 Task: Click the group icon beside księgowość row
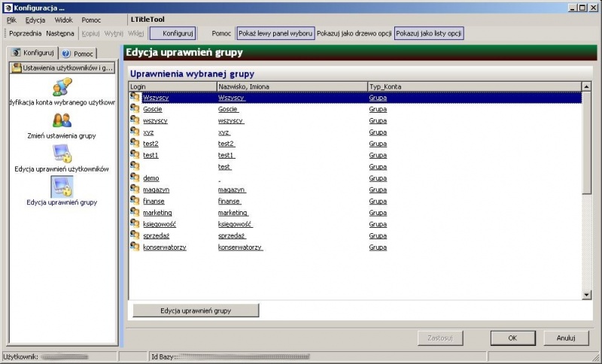135,223
